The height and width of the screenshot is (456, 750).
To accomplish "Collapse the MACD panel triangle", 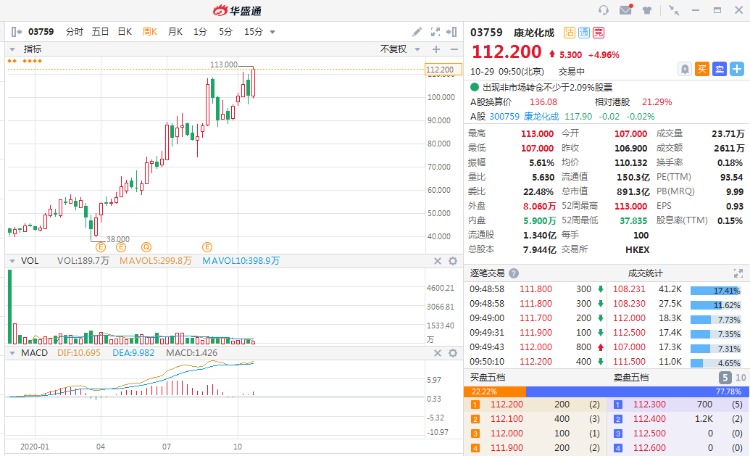I will click(x=12, y=353).
